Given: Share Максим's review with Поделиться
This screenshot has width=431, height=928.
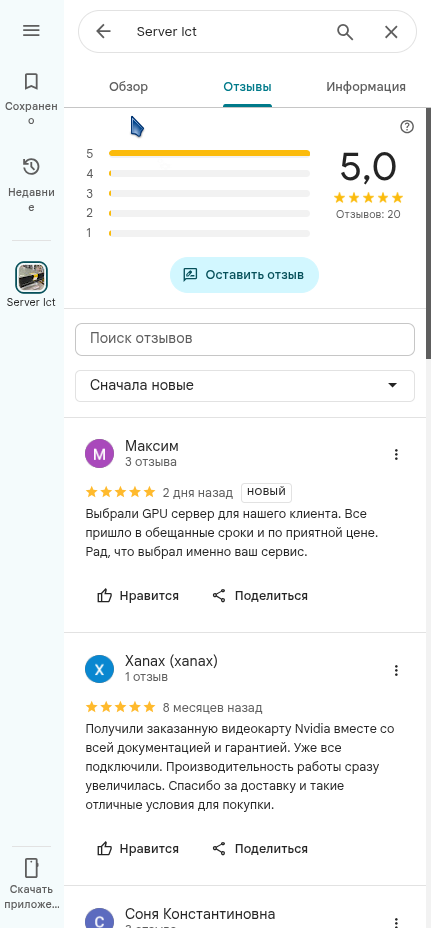Looking at the screenshot, I should tap(260, 596).
